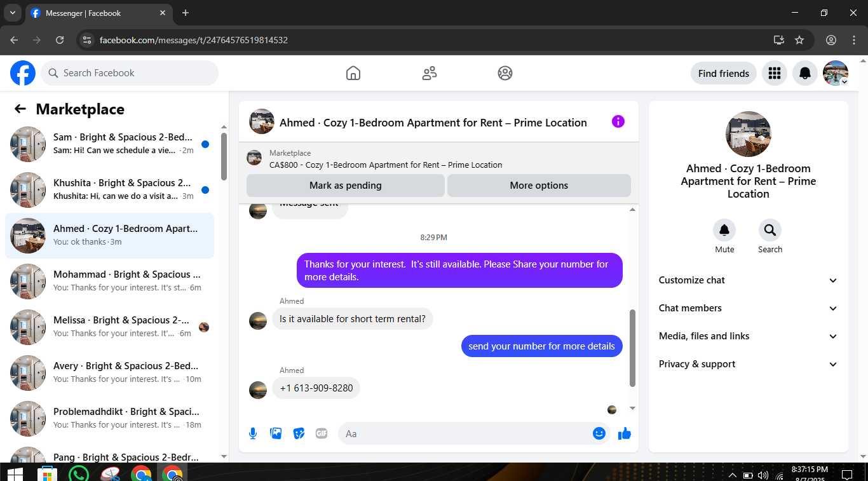Open Chrome's three-dot menu
The width and height of the screenshot is (868, 481).
pos(854,40)
